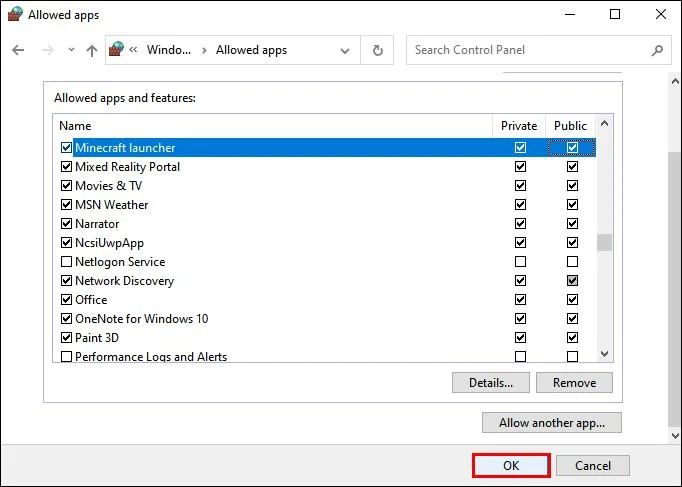
Task: Select the Network Discovery row text
Action: click(x=124, y=280)
